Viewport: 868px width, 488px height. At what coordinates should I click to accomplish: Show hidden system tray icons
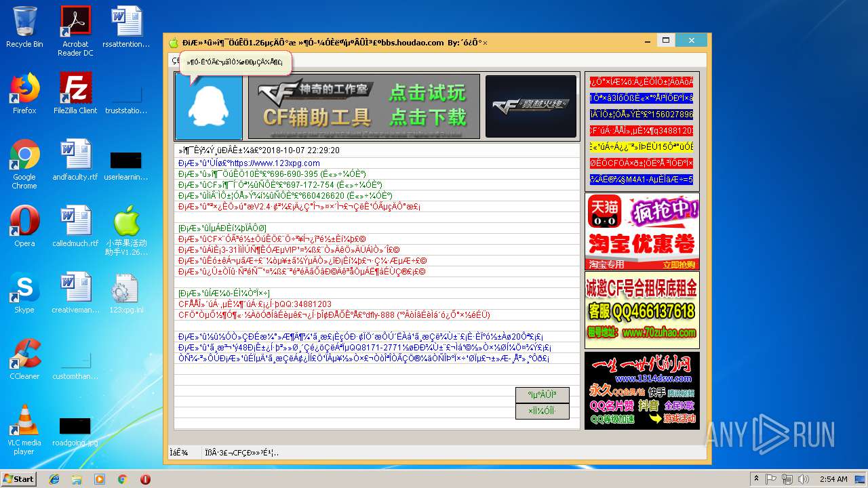(756, 479)
